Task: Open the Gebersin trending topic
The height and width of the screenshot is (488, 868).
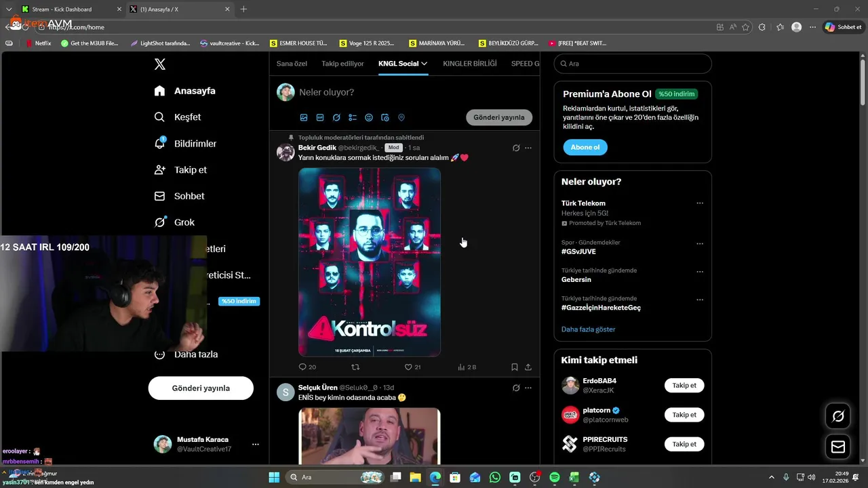Action: pyautogui.click(x=576, y=279)
